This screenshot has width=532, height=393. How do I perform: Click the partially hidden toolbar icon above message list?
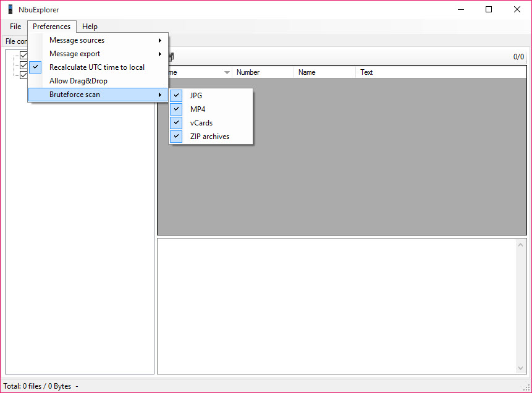point(171,57)
